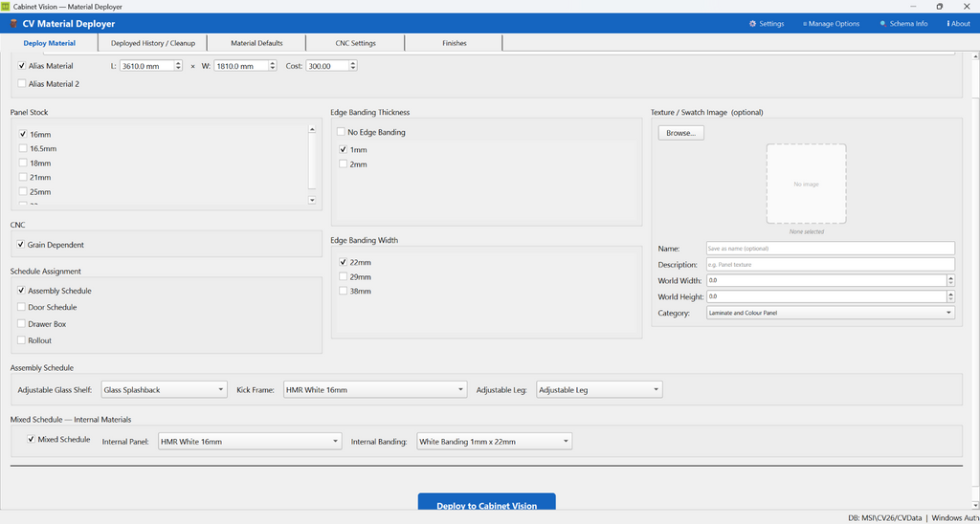Open the Category dropdown
This screenshot has width=980, height=524.
[x=831, y=313]
